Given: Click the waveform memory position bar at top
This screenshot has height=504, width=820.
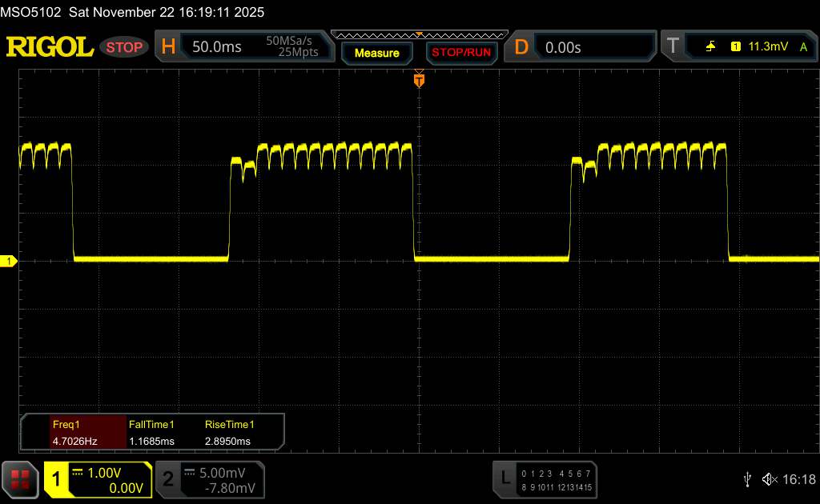Looking at the screenshot, I should point(418,35).
